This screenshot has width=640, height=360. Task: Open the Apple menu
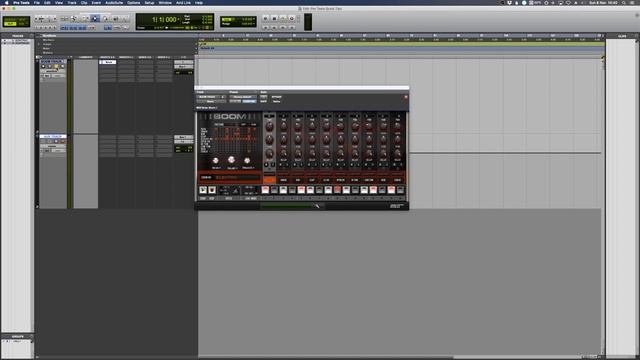click(x=7, y=2)
